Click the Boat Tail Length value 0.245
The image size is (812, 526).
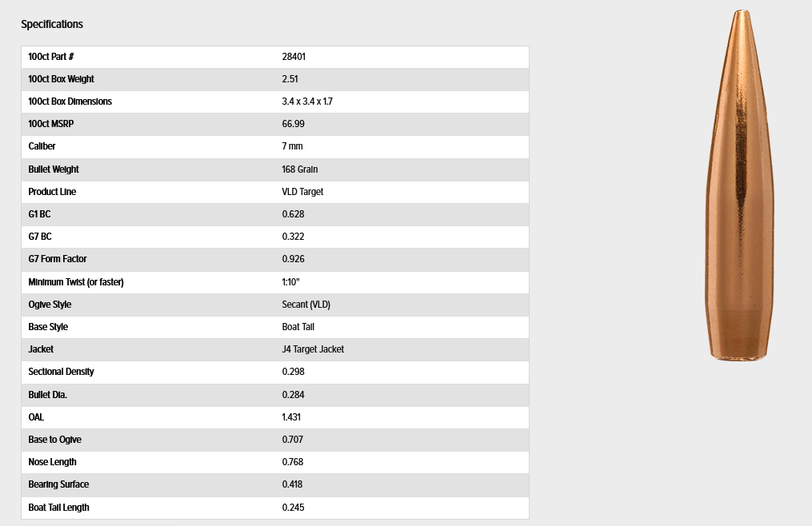[x=293, y=508]
